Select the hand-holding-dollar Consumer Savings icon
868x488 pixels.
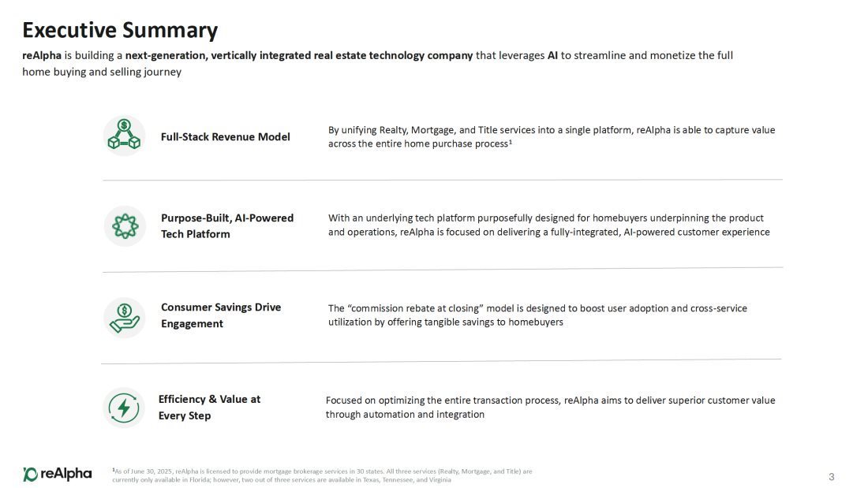point(125,317)
